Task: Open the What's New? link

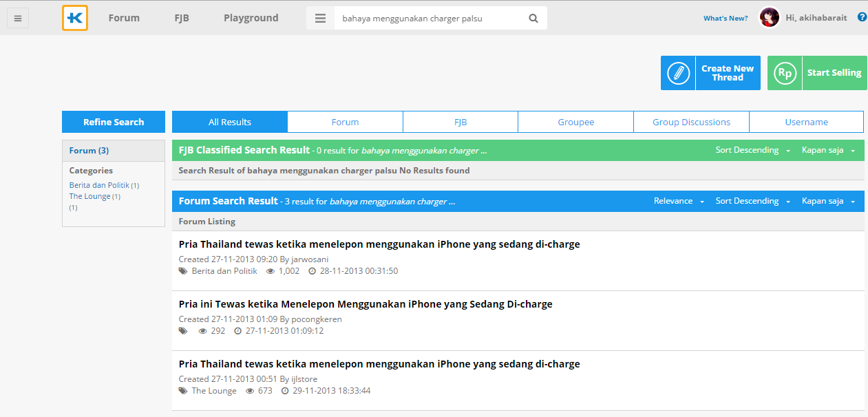Action: tap(726, 19)
